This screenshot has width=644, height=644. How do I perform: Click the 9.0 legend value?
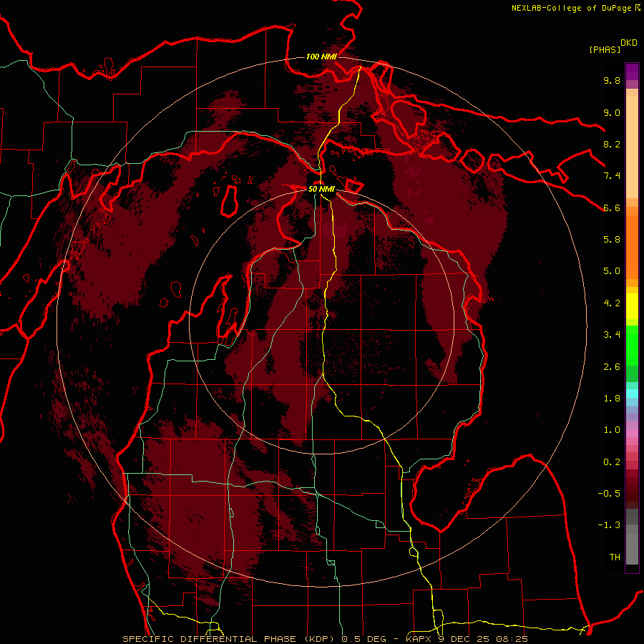point(612,112)
